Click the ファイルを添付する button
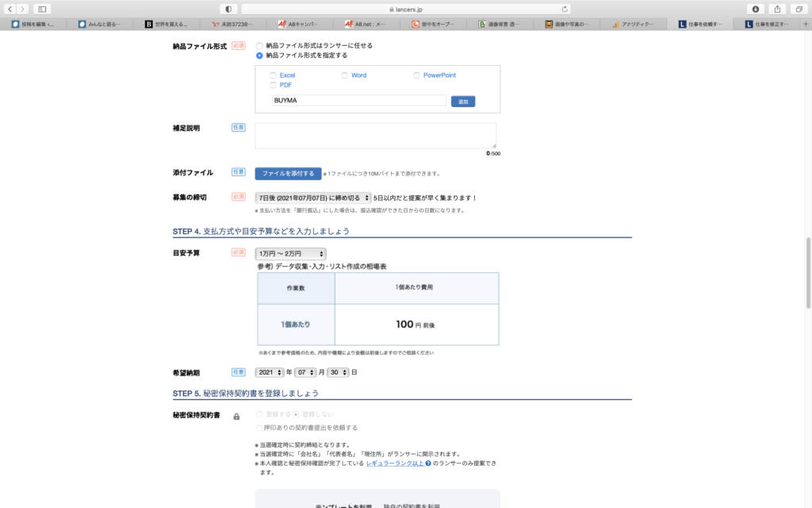Viewport: 812px width, 508px height. pos(288,173)
